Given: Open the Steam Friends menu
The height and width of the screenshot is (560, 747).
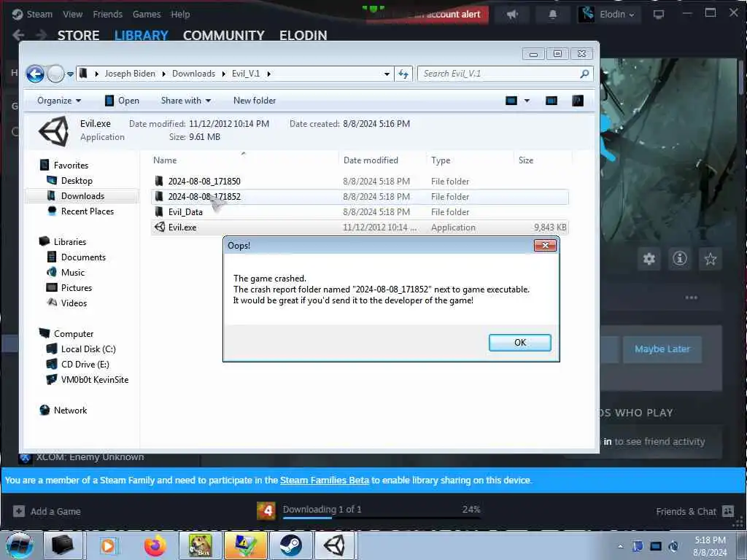Looking at the screenshot, I should click(x=107, y=15).
